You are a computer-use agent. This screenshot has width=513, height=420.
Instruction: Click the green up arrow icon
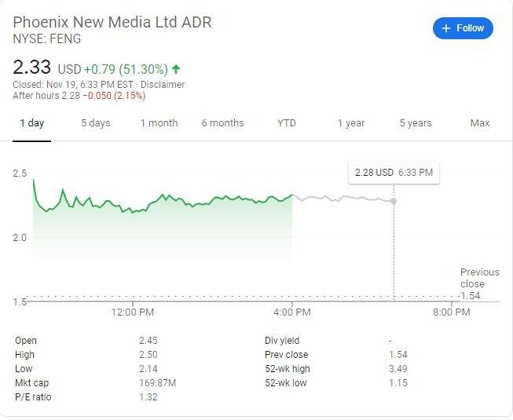click(x=175, y=69)
